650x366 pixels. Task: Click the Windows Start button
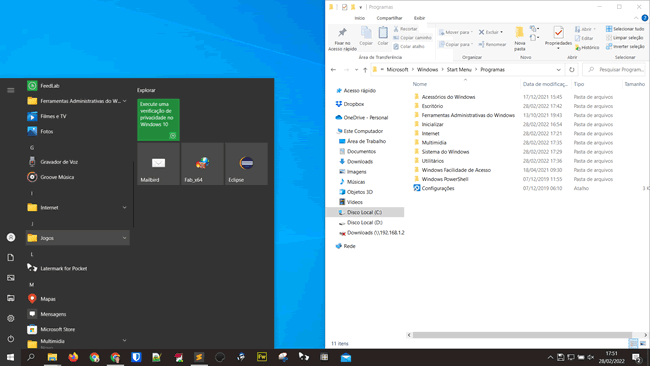[x=10, y=357]
